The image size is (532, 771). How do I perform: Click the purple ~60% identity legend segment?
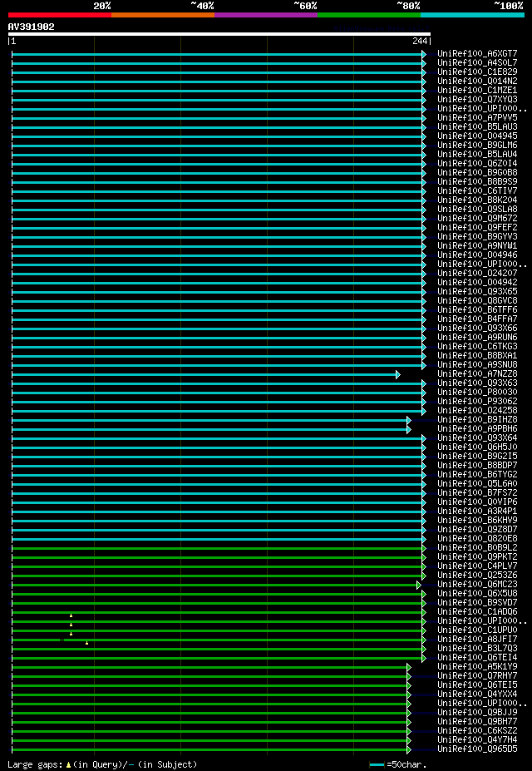click(x=266, y=15)
